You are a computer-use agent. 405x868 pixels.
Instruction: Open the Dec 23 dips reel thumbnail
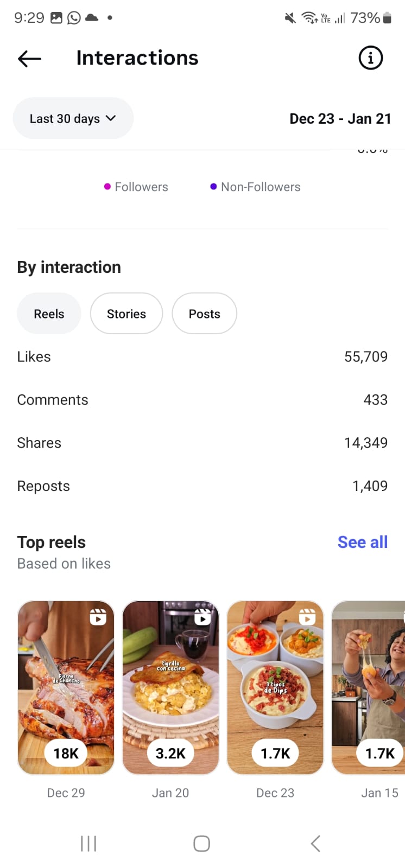click(275, 687)
